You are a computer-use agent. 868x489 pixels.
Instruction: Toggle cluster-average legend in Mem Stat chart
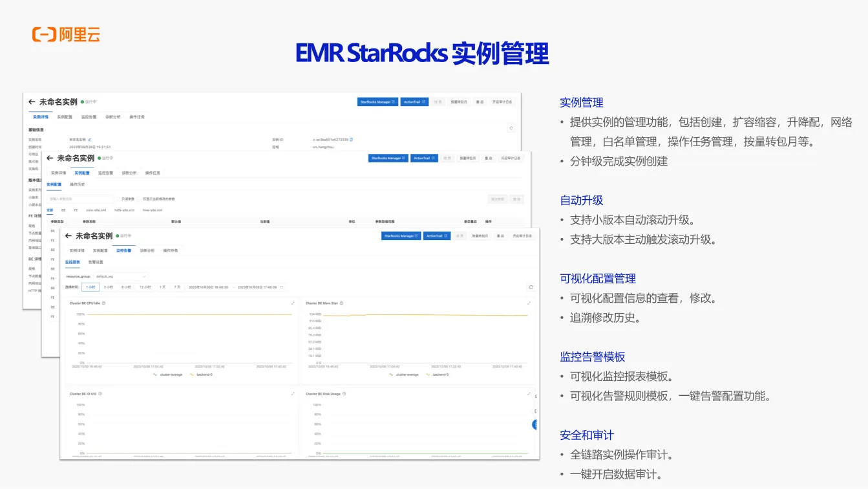(x=404, y=375)
